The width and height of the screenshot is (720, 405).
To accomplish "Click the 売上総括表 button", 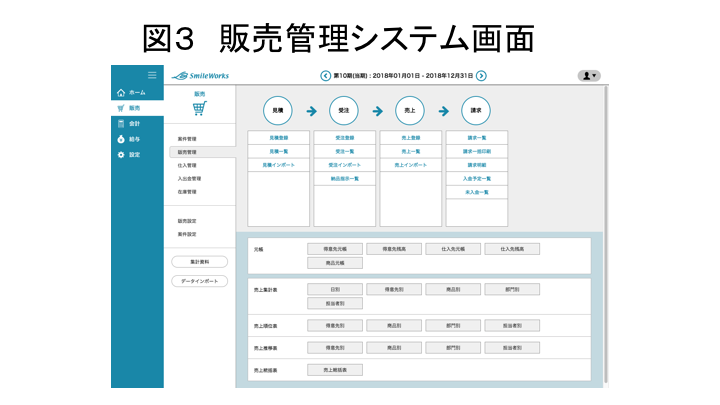I will (x=335, y=370).
